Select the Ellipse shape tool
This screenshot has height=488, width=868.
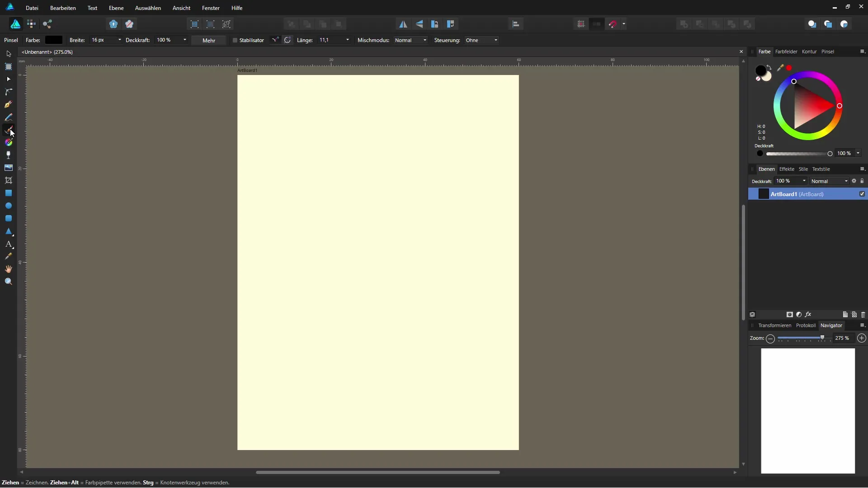9,206
